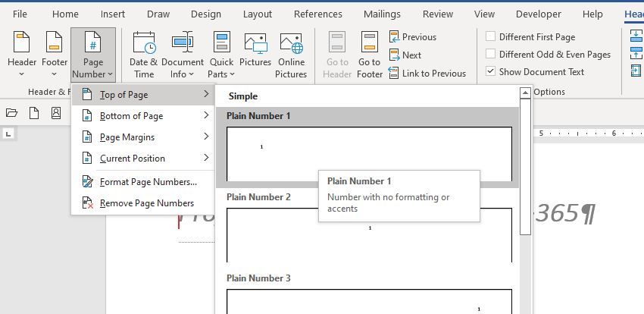644x314 pixels.
Task: Click the Document Info dropdown chevron
Action: pyautogui.click(x=192, y=74)
